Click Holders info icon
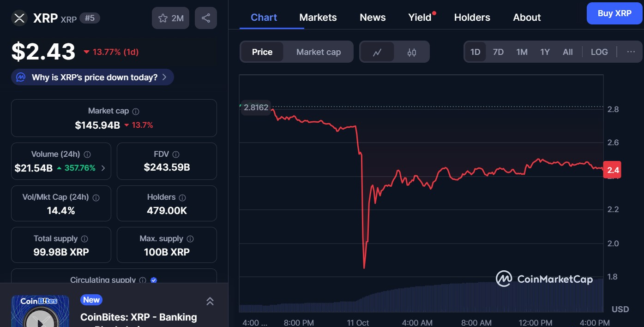644x327 pixels. point(182,197)
